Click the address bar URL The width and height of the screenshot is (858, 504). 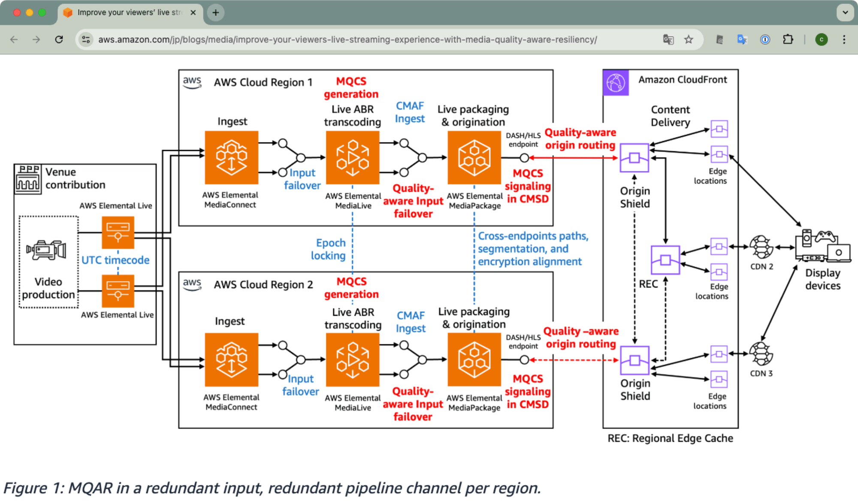pos(347,39)
